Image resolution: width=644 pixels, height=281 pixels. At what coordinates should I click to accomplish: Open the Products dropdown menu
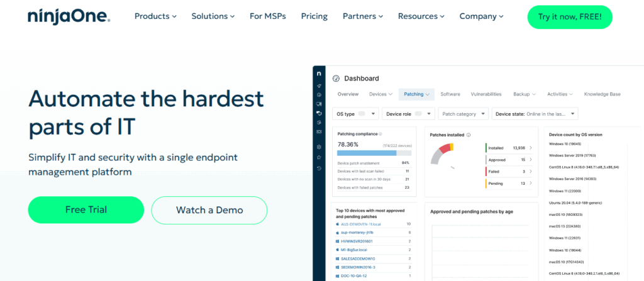[x=155, y=16]
